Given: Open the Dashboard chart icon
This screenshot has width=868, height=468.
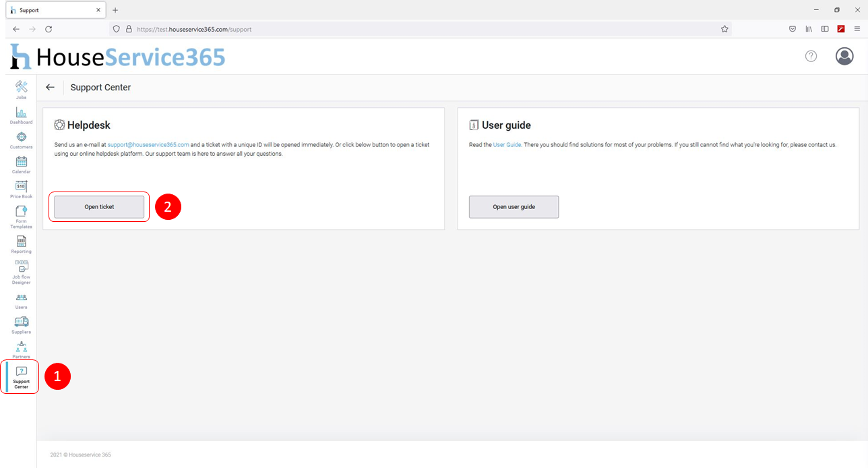Looking at the screenshot, I should tap(21, 113).
